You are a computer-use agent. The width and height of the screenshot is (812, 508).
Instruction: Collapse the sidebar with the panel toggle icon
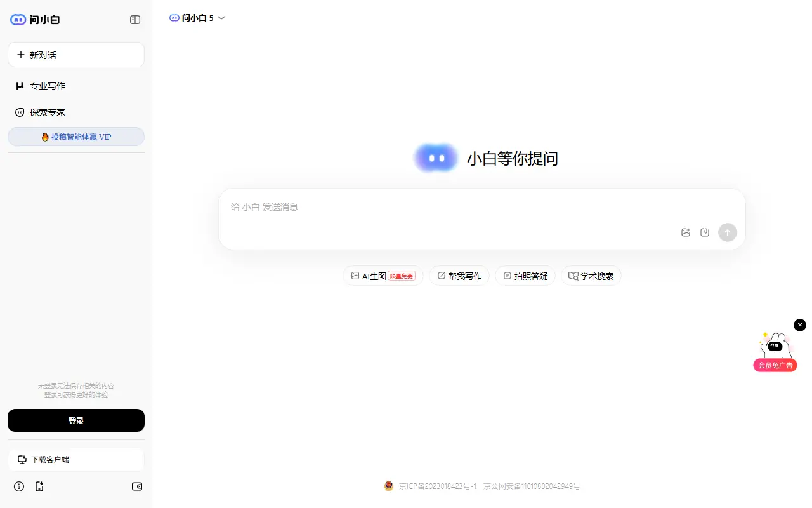pyautogui.click(x=134, y=20)
